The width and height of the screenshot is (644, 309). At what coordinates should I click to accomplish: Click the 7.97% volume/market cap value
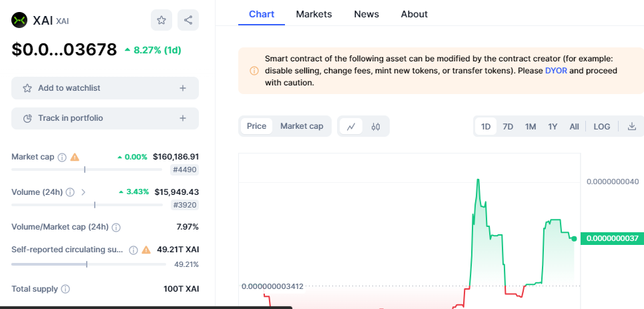[x=188, y=227]
